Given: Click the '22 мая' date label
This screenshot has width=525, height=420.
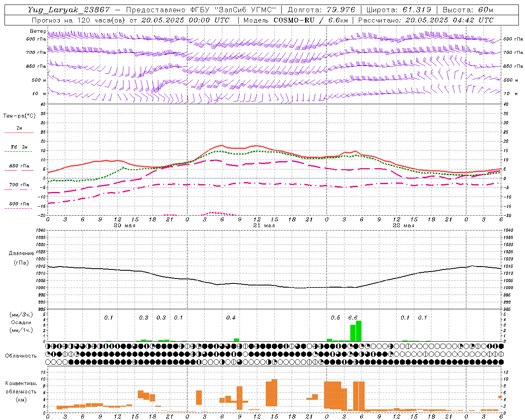Looking at the screenshot, I should (404, 226).
